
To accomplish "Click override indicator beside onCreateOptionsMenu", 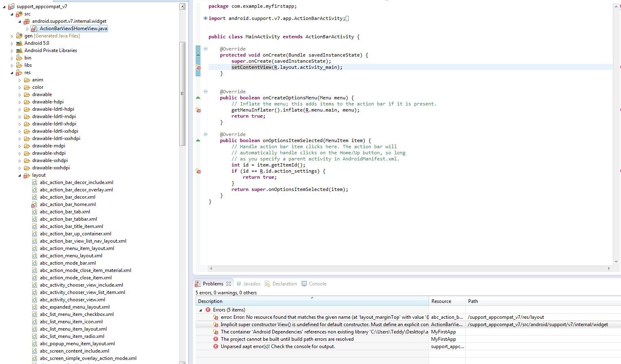I will [x=198, y=98].
